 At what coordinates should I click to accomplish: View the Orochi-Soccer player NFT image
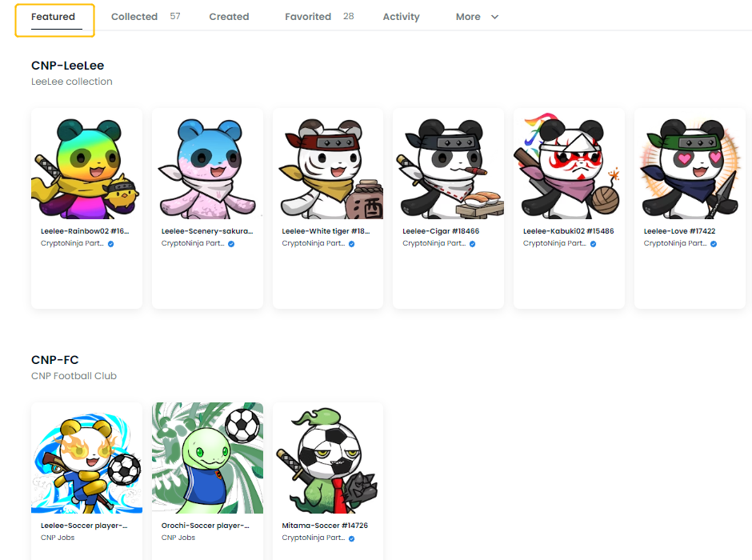(x=208, y=458)
